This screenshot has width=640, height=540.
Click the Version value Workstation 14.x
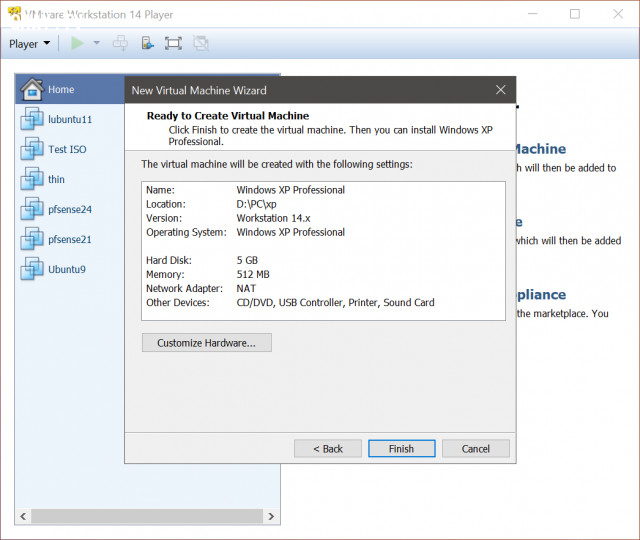[x=273, y=218]
